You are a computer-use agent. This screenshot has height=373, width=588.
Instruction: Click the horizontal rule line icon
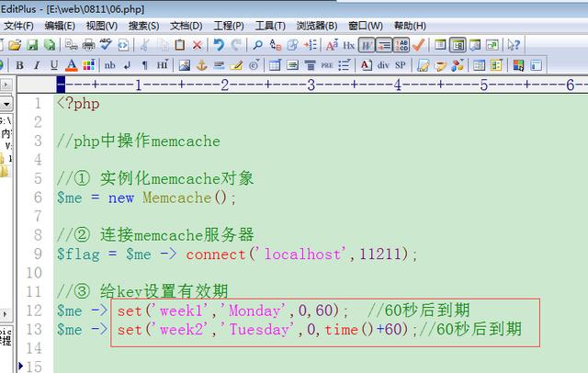pyautogui.click(x=219, y=65)
